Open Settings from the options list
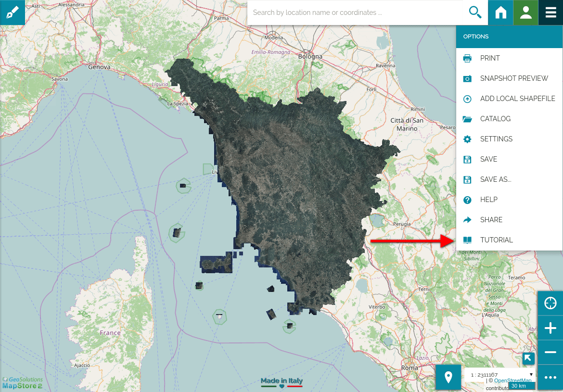 (496, 139)
